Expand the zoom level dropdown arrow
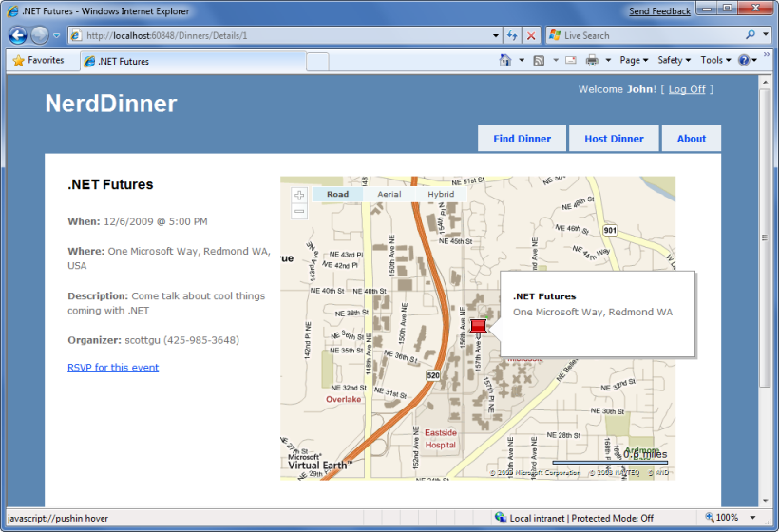 point(752,518)
